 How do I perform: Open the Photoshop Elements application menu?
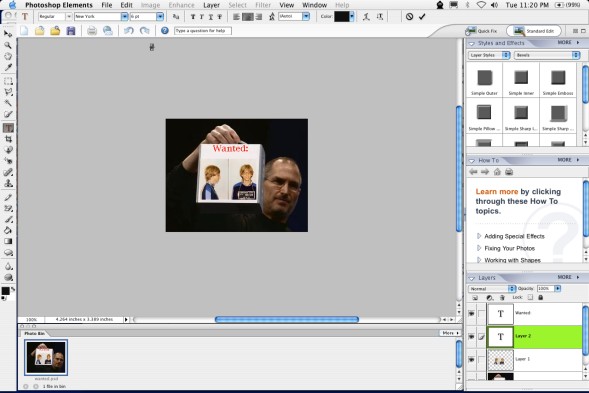[x=59, y=5]
